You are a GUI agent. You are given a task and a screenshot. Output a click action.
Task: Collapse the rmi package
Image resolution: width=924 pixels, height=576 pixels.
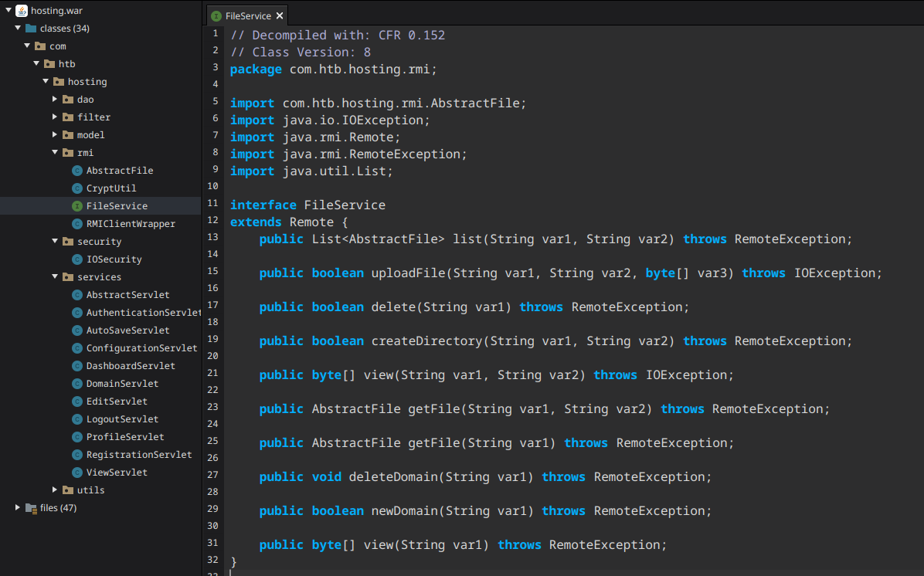coord(55,153)
